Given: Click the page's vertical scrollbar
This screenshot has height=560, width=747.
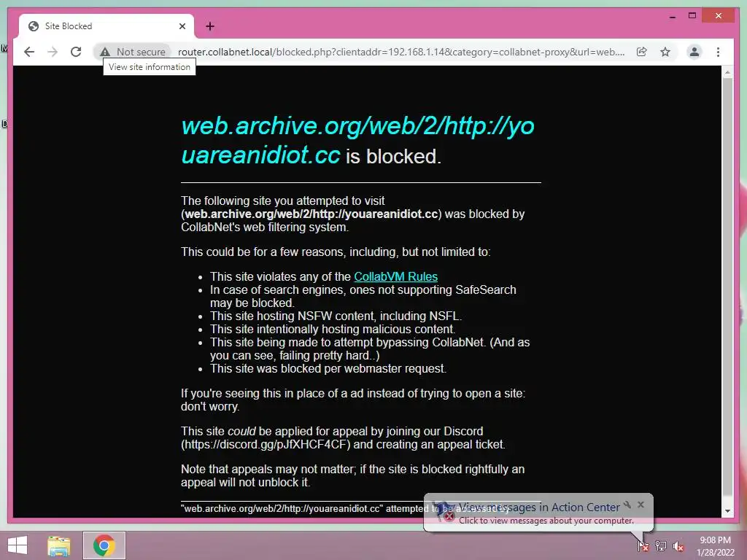Looking at the screenshot, I should (727, 286).
